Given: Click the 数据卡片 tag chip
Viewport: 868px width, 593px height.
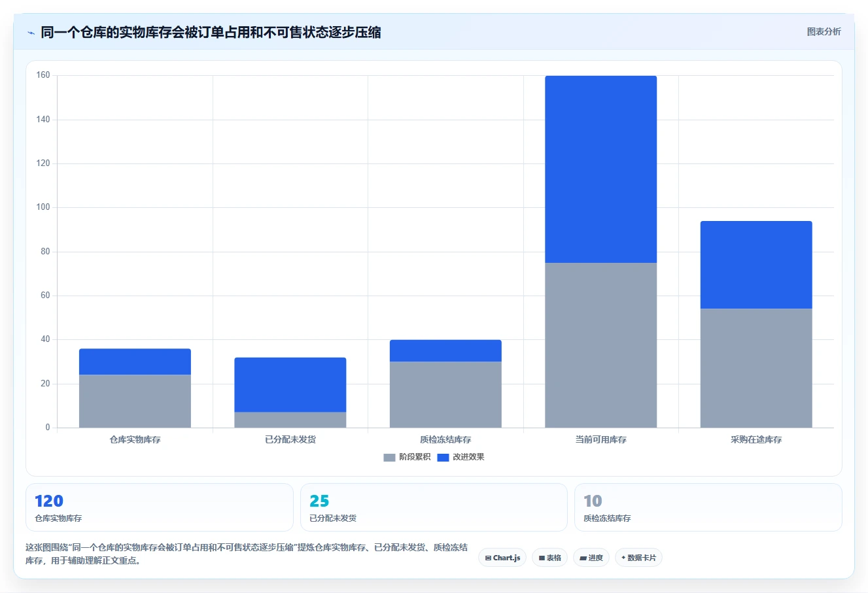Looking at the screenshot, I should pyautogui.click(x=638, y=558).
